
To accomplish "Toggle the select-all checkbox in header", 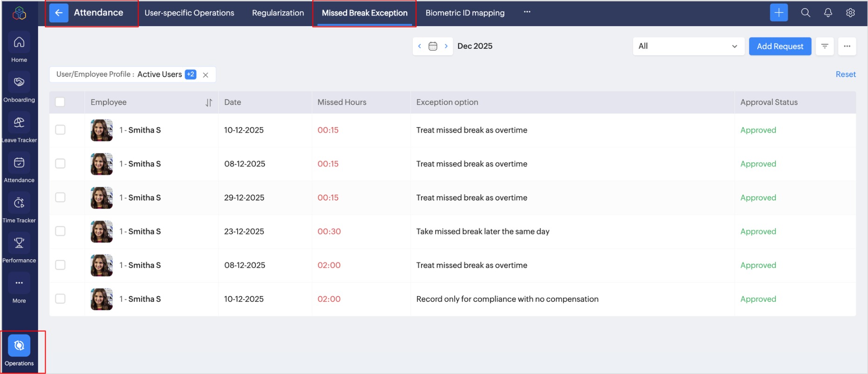I will [x=60, y=102].
